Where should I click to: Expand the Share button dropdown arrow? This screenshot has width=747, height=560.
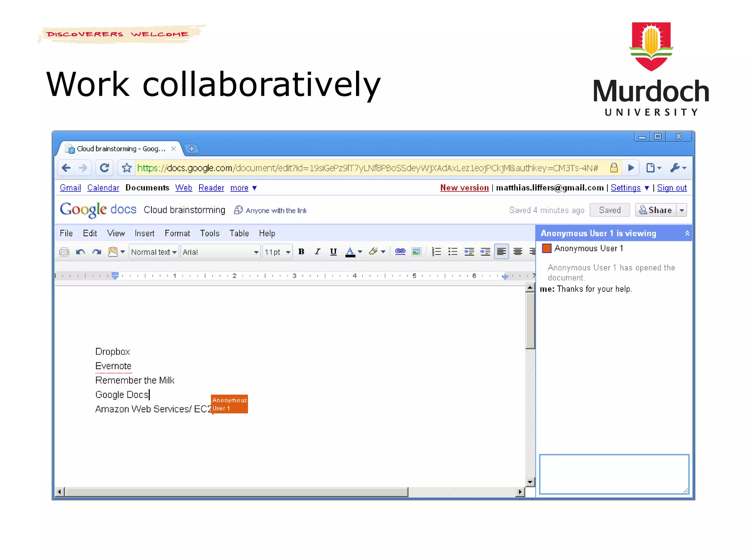point(682,210)
